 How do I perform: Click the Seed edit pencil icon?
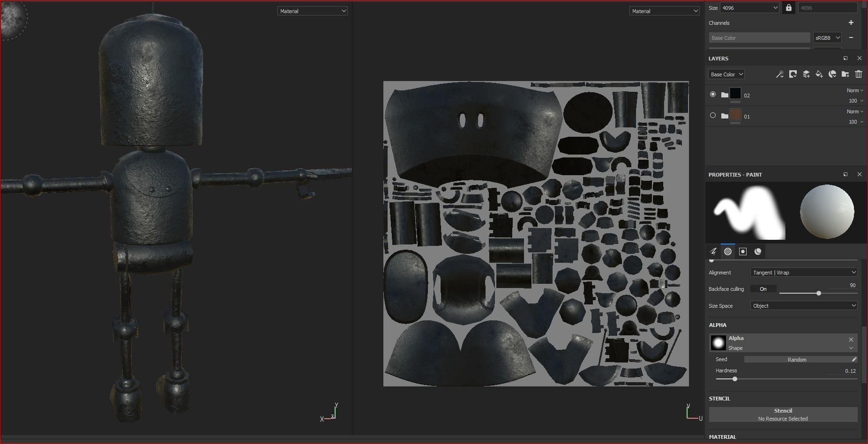click(x=854, y=359)
